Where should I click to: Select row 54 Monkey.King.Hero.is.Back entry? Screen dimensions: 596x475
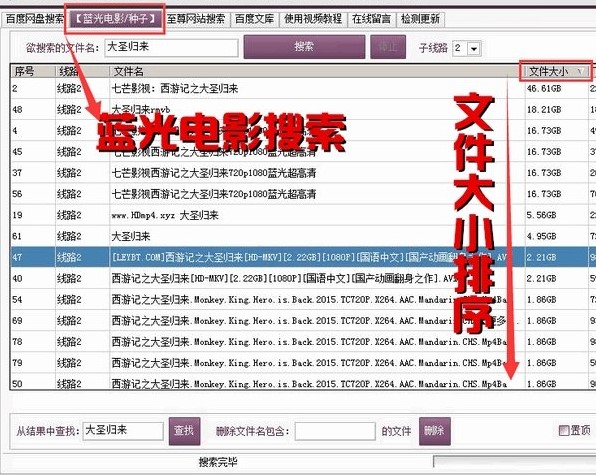[302, 299]
